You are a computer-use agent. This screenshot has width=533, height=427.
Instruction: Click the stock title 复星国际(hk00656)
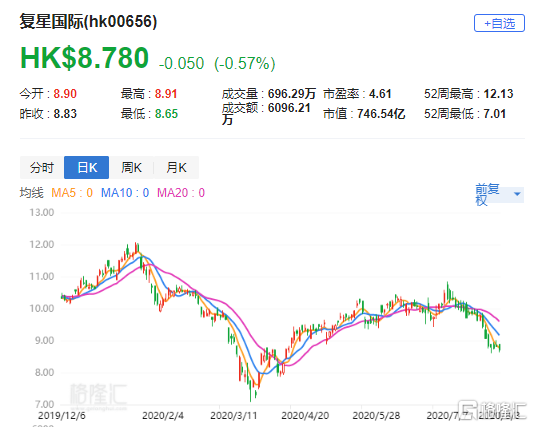[88, 21]
